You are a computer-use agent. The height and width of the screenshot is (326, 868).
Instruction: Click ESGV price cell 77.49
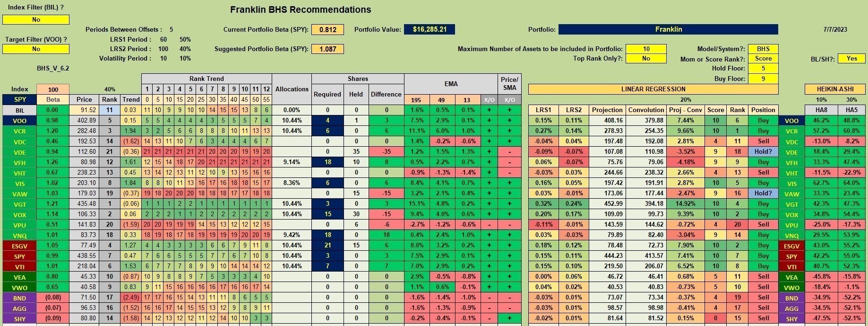pyautogui.click(x=84, y=246)
